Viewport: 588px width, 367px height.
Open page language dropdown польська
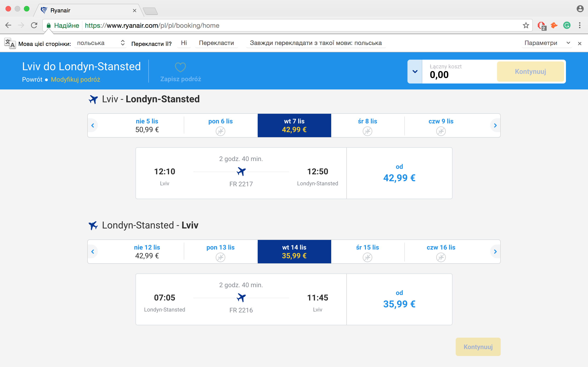(100, 43)
